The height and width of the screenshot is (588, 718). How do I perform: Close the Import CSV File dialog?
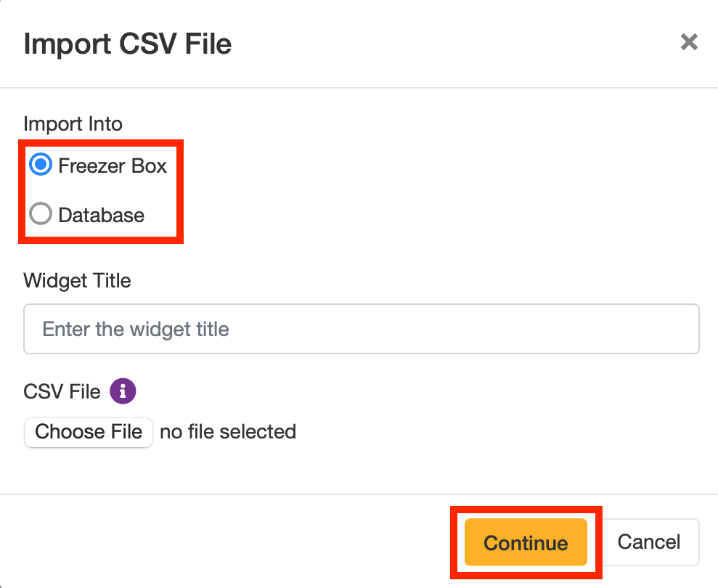point(689,42)
